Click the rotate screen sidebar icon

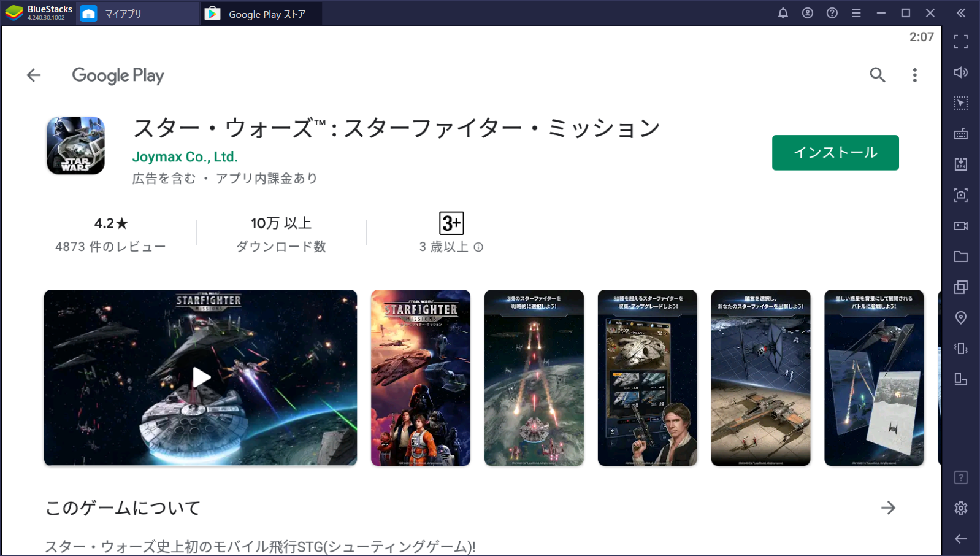pos(961,379)
